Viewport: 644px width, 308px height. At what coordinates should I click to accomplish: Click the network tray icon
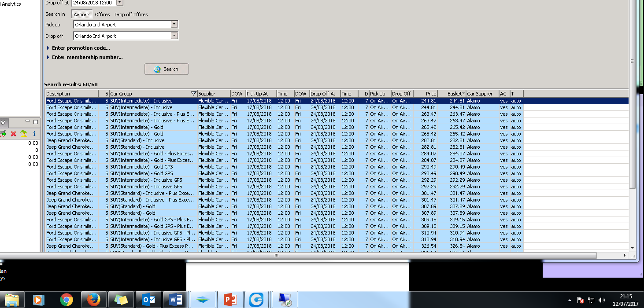(591, 301)
